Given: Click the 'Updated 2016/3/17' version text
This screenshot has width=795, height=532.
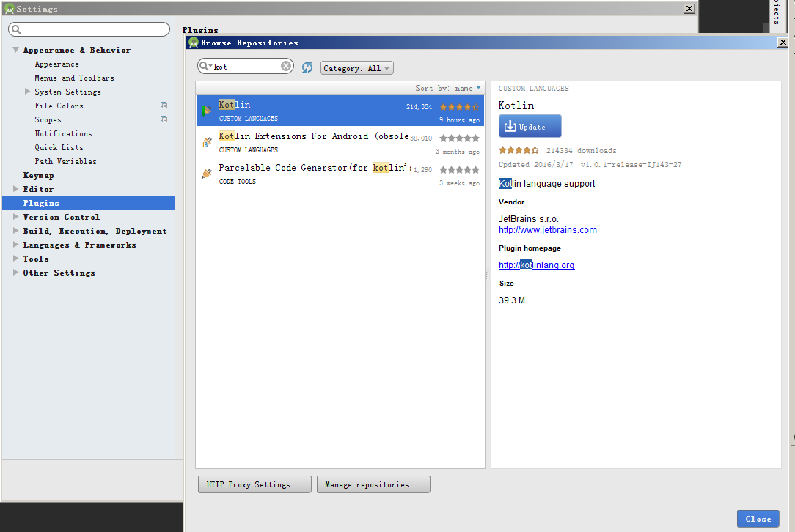Looking at the screenshot, I should point(590,165).
